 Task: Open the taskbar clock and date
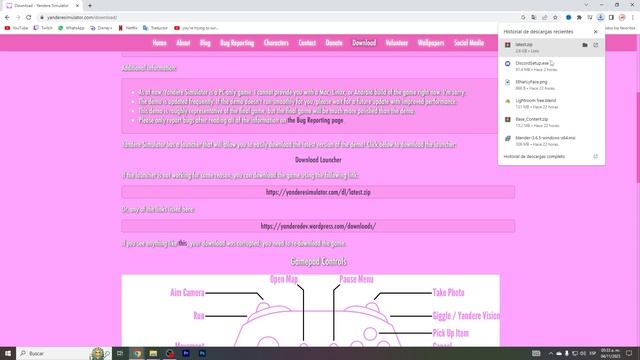tap(610, 353)
